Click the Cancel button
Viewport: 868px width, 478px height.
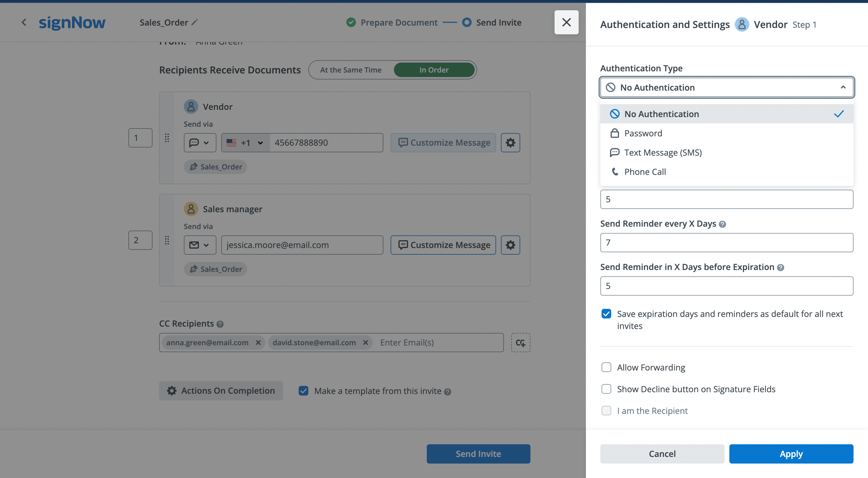662,454
